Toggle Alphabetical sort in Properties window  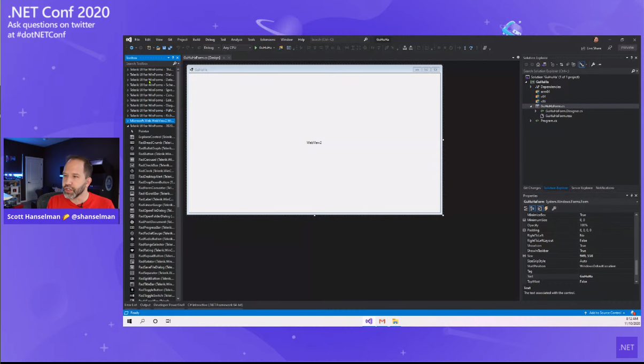click(533, 208)
